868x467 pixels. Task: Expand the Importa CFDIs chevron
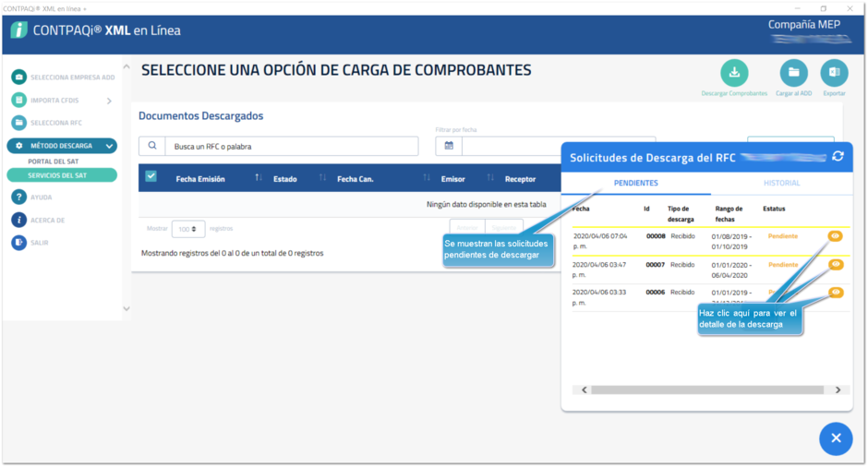click(x=109, y=101)
